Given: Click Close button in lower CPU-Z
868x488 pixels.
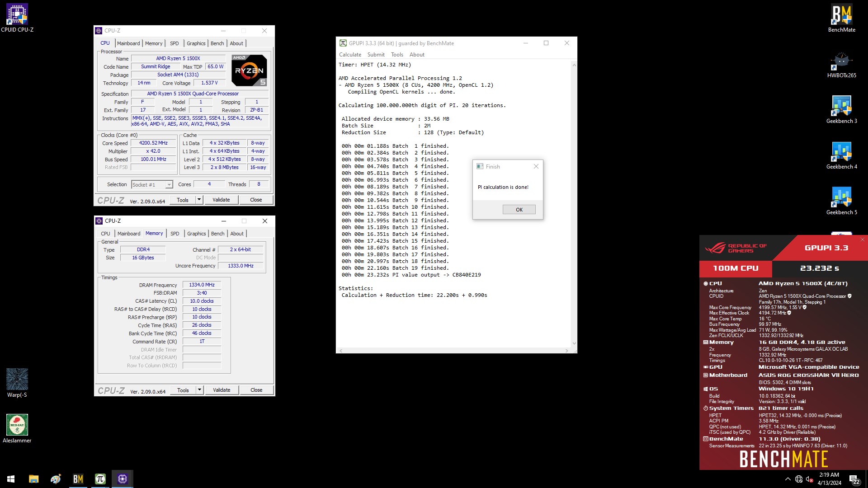Looking at the screenshot, I should [256, 390].
